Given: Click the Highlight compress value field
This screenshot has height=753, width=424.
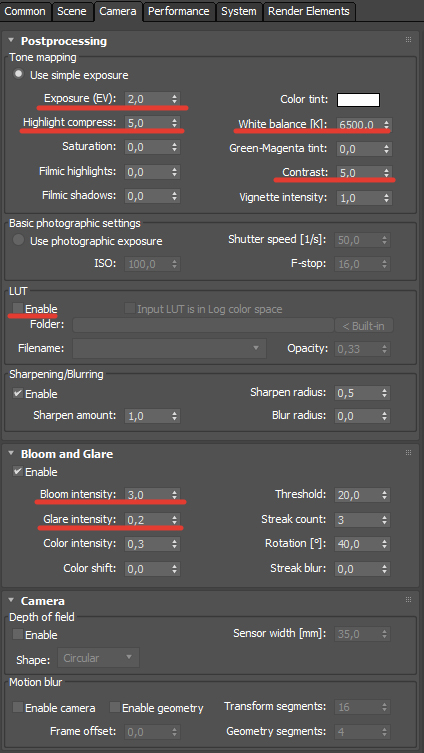Looking at the screenshot, I should tap(147, 123).
